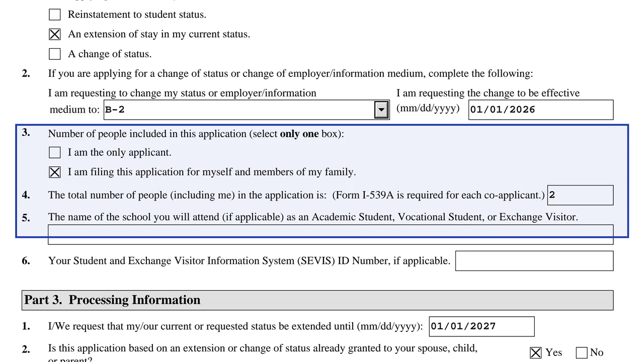Untick 'filing for myself and family' checkbox

pyautogui.click(x=55, y=172)
